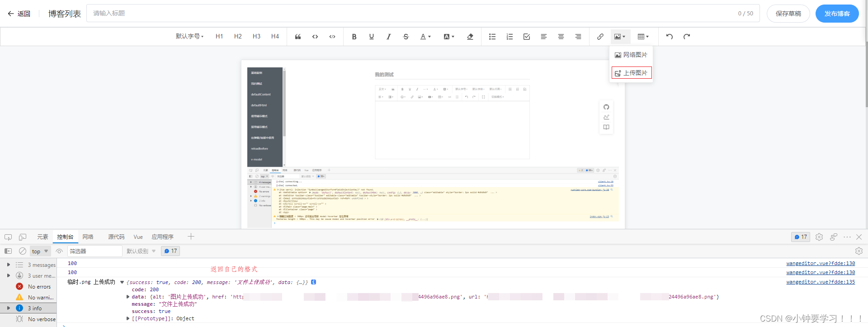
Task: Undo the last edit
Action: click(670, 37)
